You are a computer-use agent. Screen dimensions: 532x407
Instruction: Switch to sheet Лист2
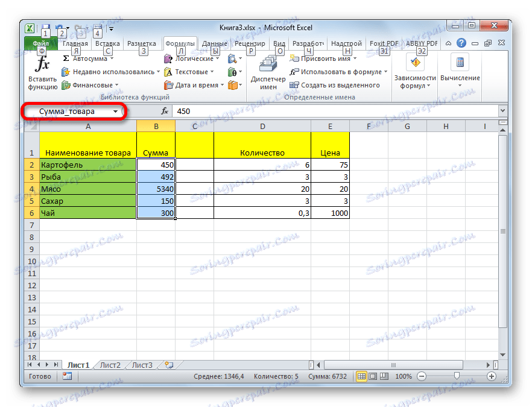[110, 365]
